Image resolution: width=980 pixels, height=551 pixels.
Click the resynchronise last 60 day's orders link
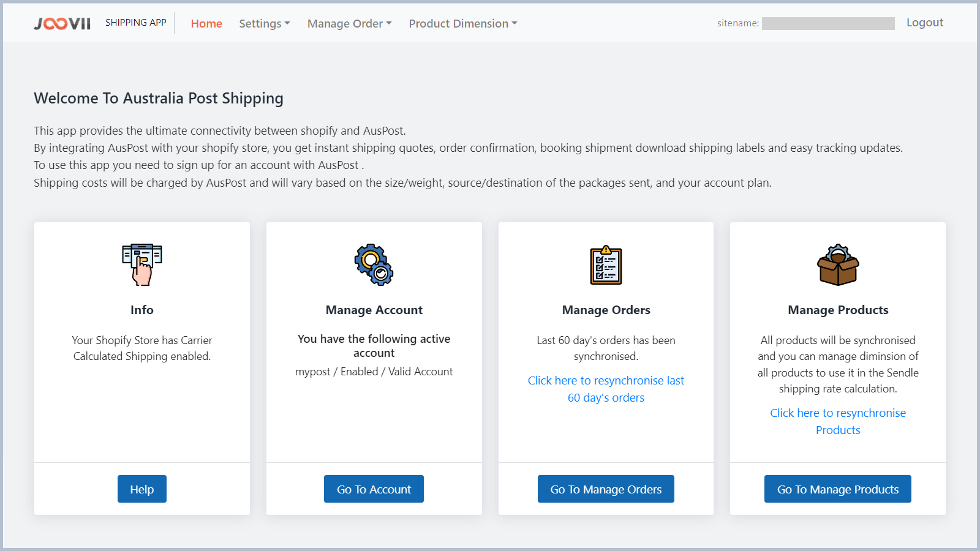[x=606, y=389]
